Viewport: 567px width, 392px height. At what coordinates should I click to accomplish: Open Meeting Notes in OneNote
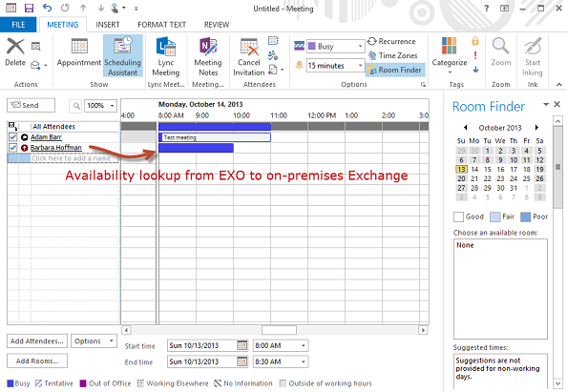click(208, 56)
